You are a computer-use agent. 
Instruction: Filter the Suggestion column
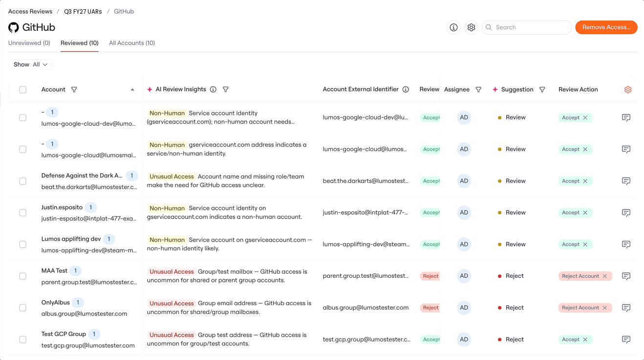(542, 90)
